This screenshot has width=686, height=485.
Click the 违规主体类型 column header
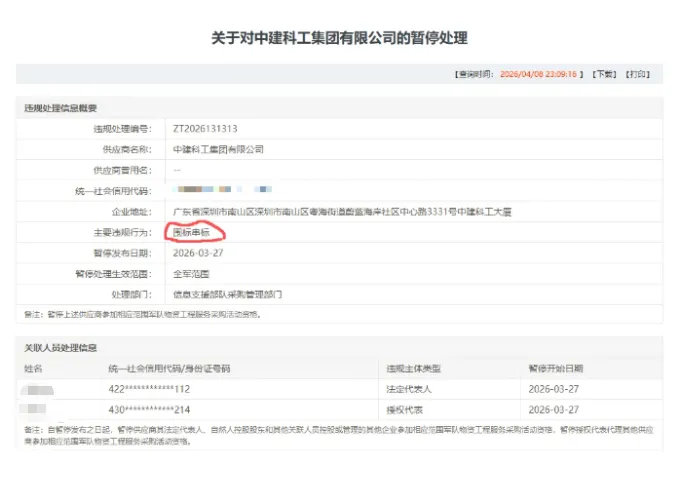tap(413, 369)
